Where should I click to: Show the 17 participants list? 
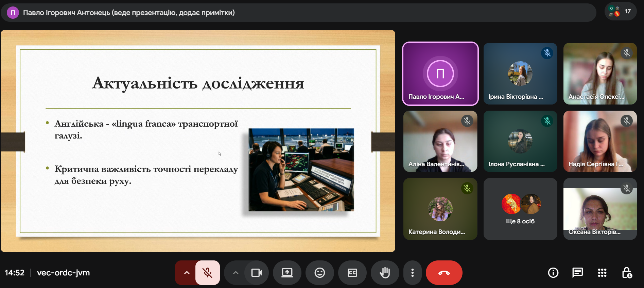click(621, 12)
